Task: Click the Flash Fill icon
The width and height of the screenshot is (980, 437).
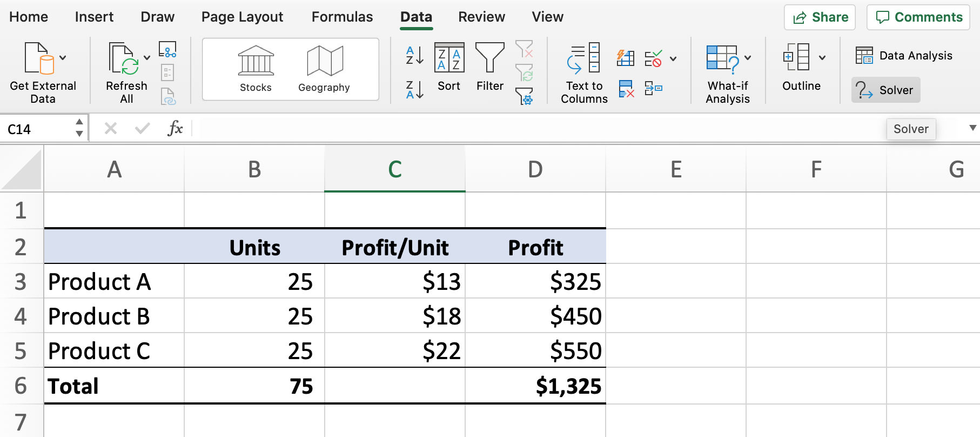Action: click(x=626, y=58)
